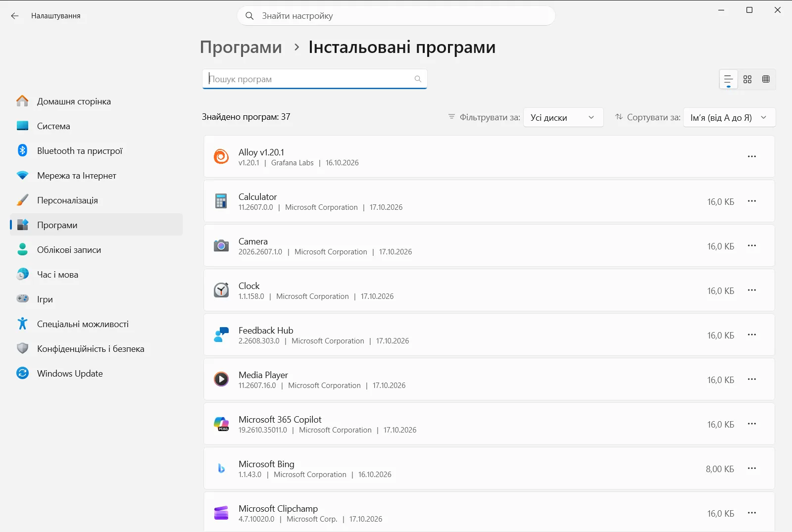The width and height of the screenshot is (792, 532).
Task: Go to Домашня сторінка
Action: pos(97,101)
